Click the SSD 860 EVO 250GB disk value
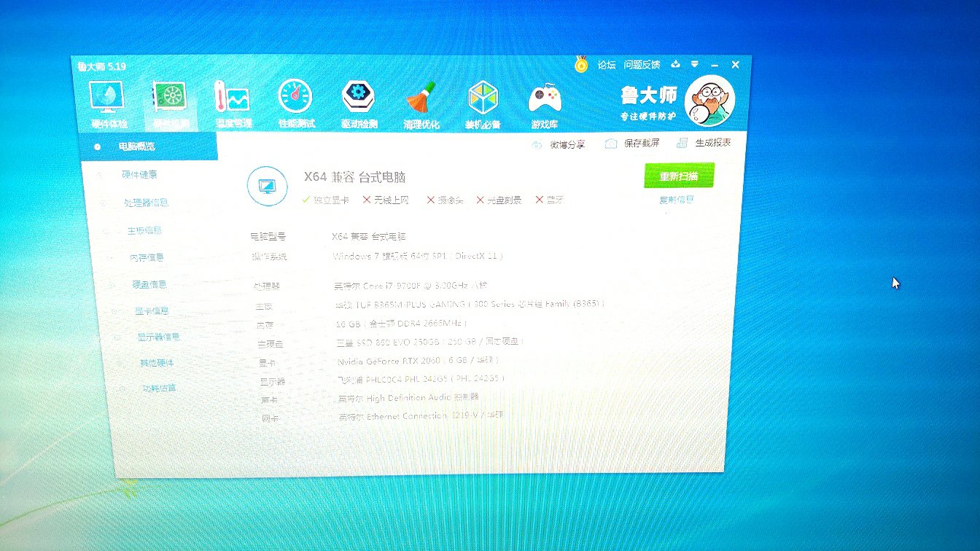Image resolution: width=980 pixels, height=551 pixels. [x=430, y=342]
